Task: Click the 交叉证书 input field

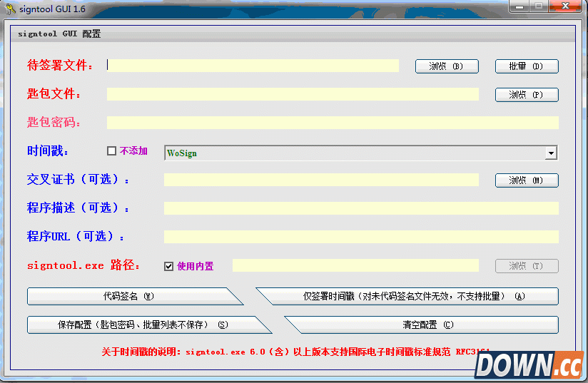Action: 321,180
